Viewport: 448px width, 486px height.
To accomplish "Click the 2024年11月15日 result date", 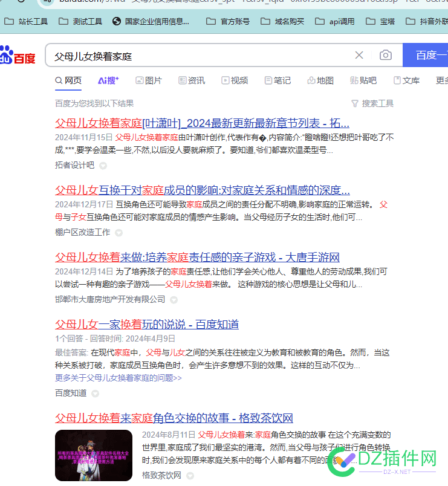I will (83, 137).
